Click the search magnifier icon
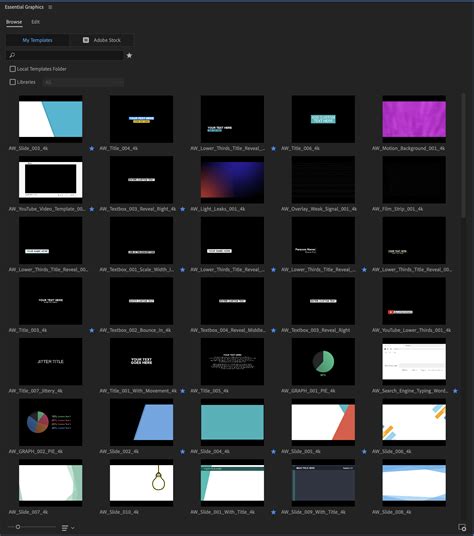The width and height of the screenshot is (474, 536). point(12,55)
